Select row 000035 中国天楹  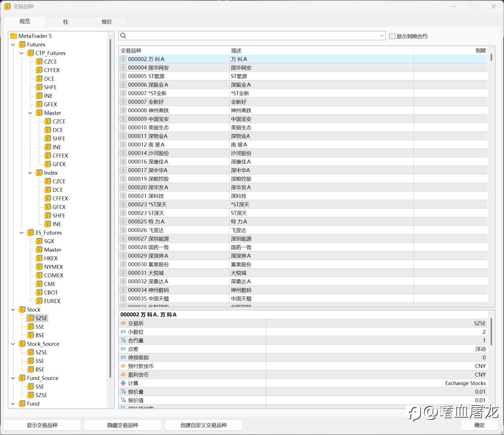(x=303, y=298)
